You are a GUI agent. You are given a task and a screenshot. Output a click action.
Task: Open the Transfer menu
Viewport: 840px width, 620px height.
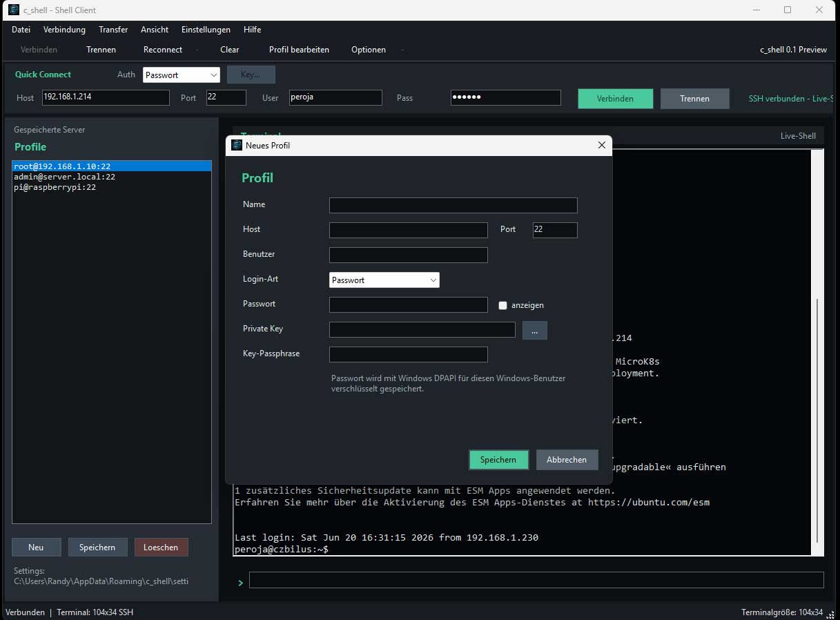(x=113, y=30)
